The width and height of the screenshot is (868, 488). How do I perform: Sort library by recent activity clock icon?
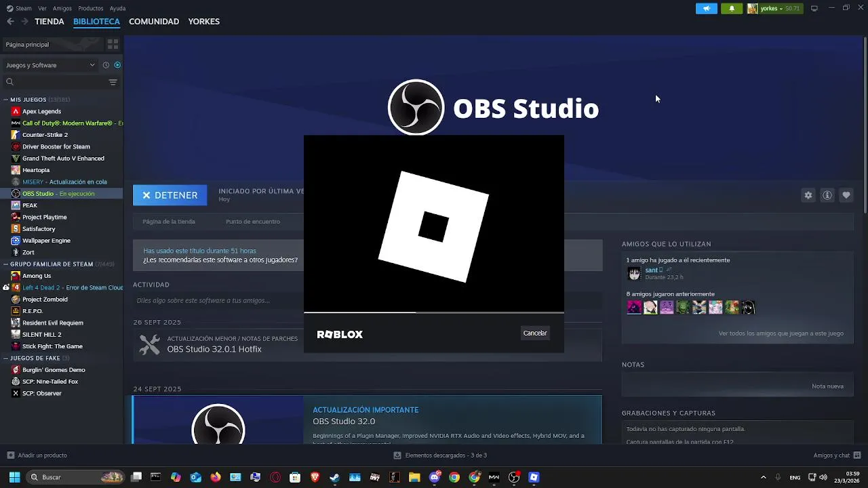click(106, 65)
